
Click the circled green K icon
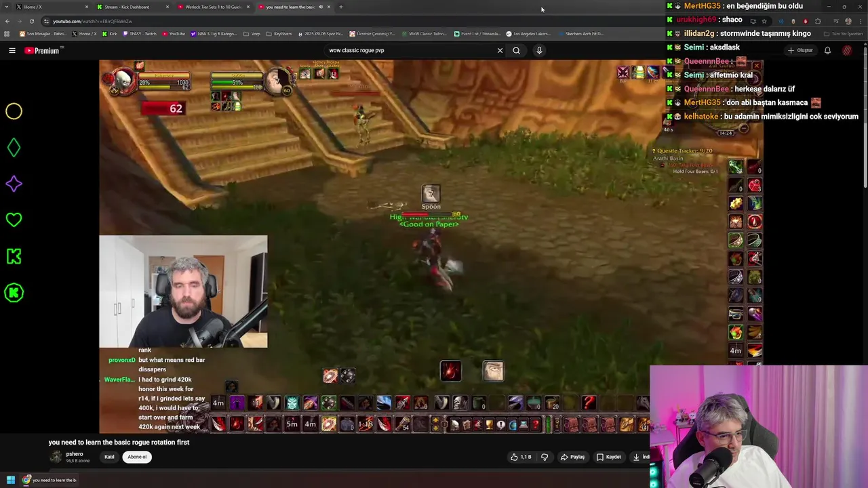tap(14, 293)
